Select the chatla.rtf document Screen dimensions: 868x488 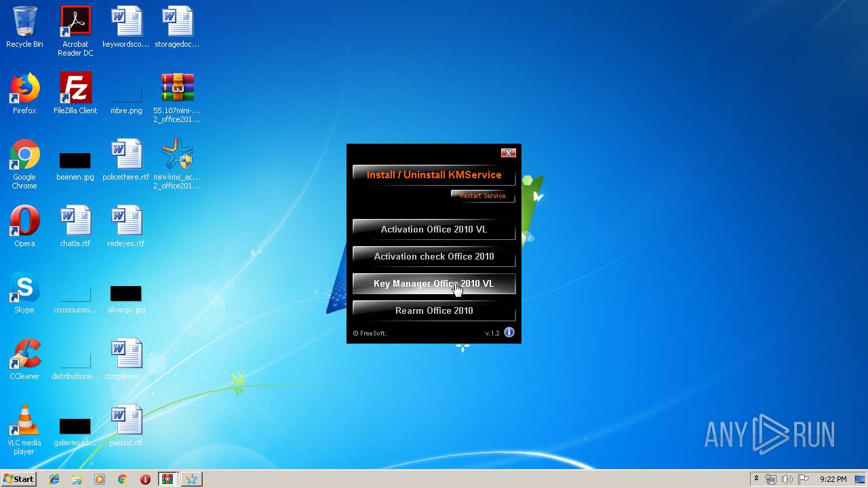75,226
